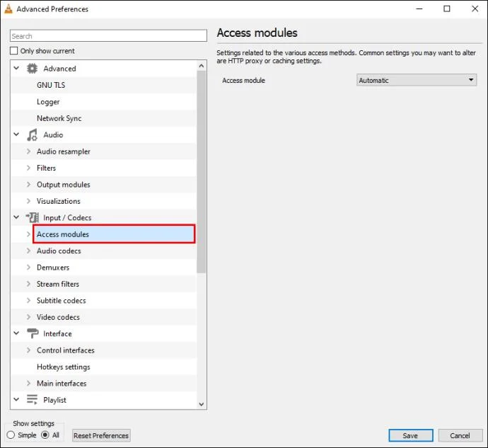Click the Save button
Viewport: 488px width, 448px height.
(410, 435)
